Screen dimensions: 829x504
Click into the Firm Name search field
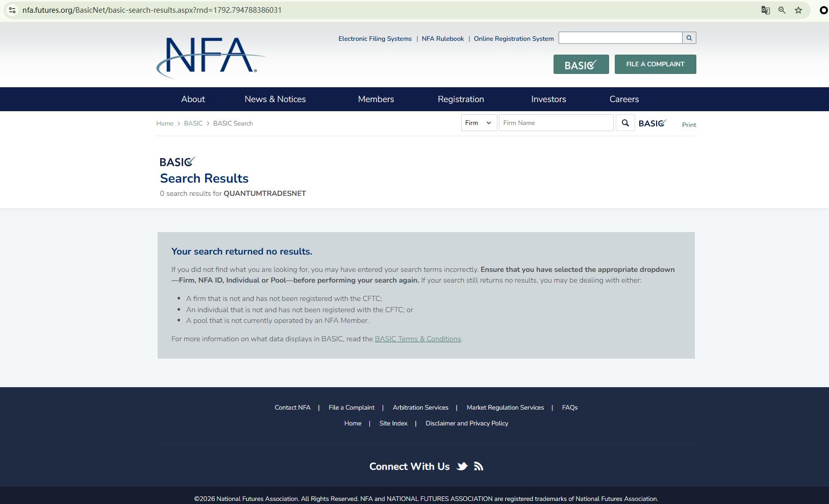click(556, 123)
